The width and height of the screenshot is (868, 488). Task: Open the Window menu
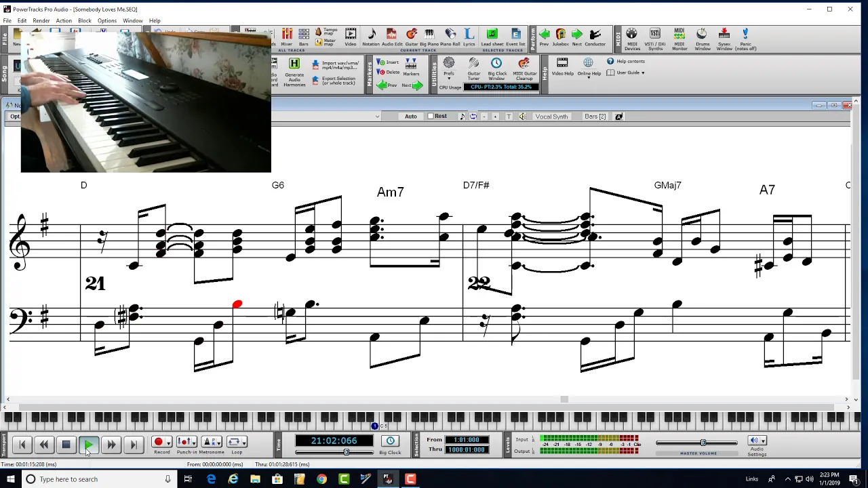point(133,21)
